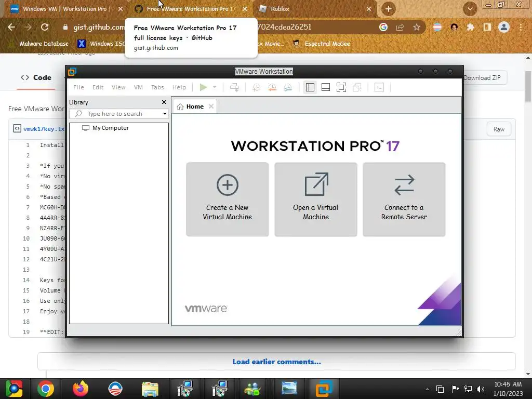532x399 pixels.
Task: Open the Help menu in VMware Workstation
Action: coord(179,87)
